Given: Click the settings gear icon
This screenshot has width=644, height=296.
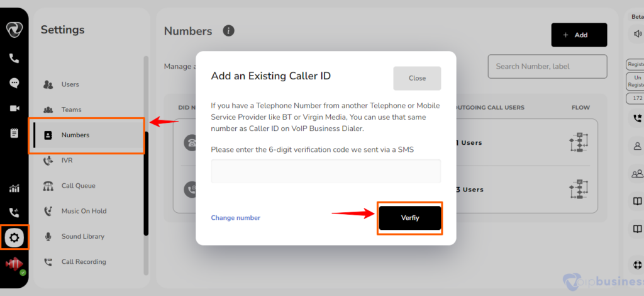Looking at the screenshot, I should tap(14, 237).
